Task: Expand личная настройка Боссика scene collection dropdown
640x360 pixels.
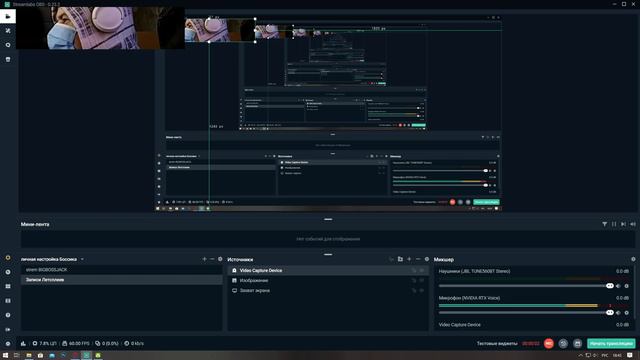Action: (82, 259)
